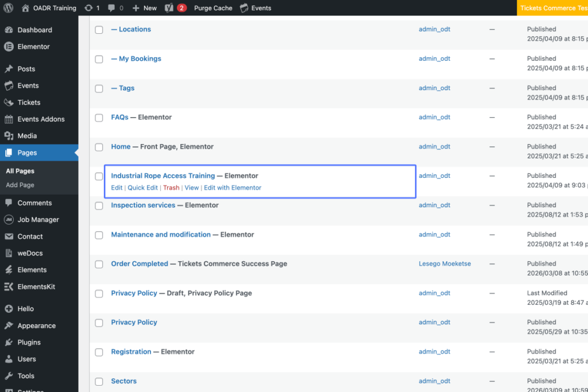Click the Hello sidebar icon
The image size is (588, 392).
coord(9,309)
